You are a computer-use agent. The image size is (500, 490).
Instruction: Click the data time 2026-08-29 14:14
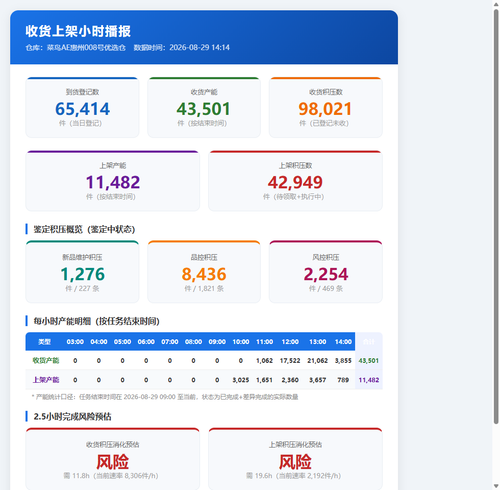[199, 48]
